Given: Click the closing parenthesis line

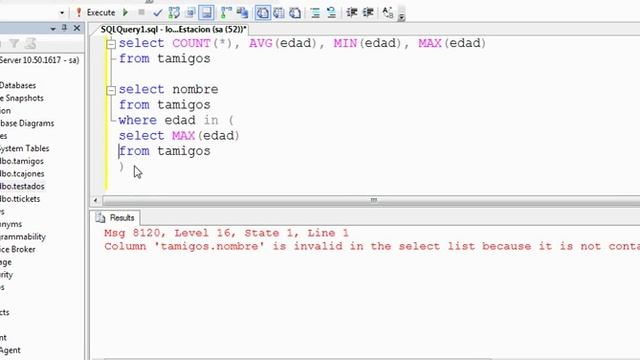Looking at the screenshot, I should pyautogui.click(x=121, y=167).
